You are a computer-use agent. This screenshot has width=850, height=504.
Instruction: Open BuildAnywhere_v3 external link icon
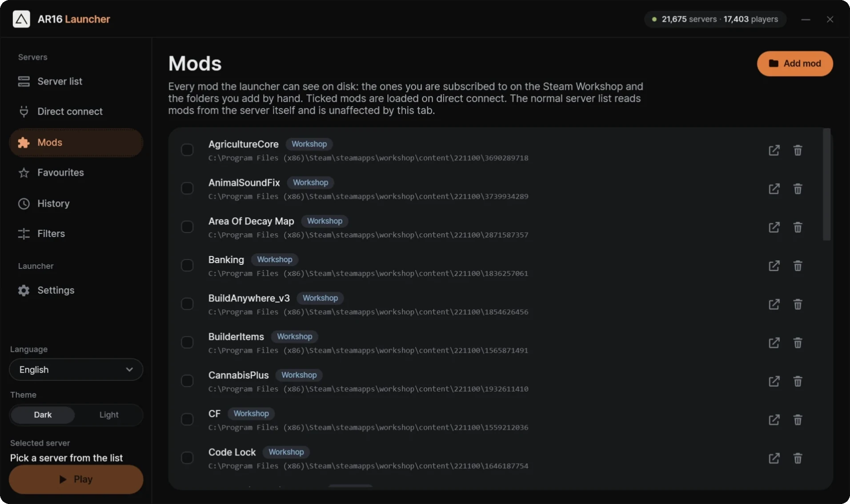(x=774, y=304)
